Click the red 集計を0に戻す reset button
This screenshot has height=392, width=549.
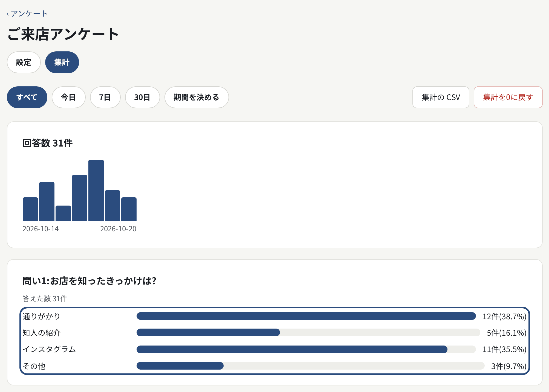point(508,97)
